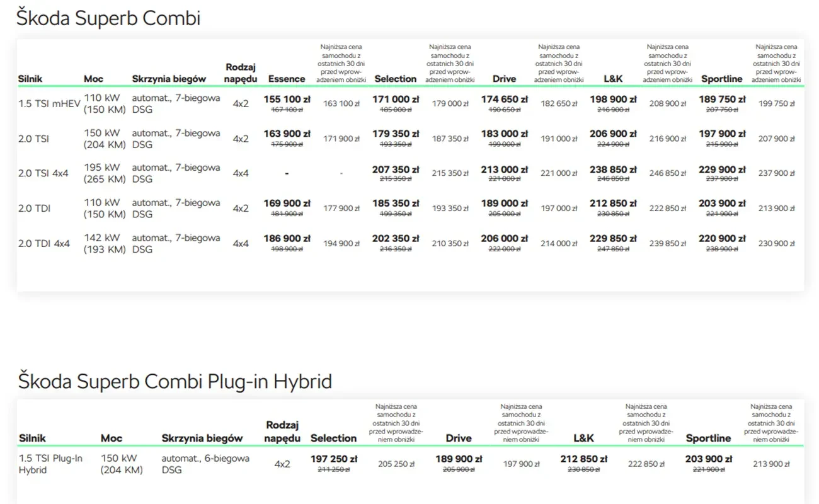Click the lowest-price value '205 250 zł'
Viewport: 819px width, 504px height.
(x=396, y=464)
